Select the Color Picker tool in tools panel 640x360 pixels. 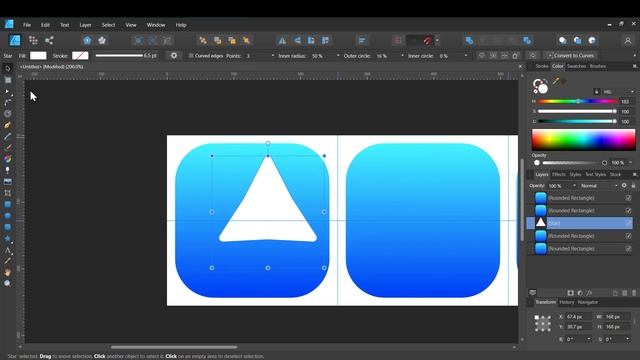coord(7,261)
